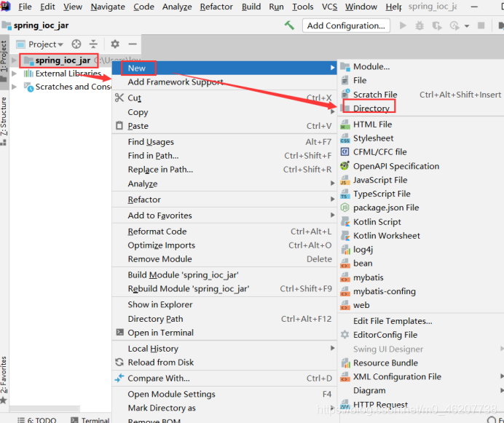Create a new log4j file
This screenshot has width=504, height=423.
(421, 250)
